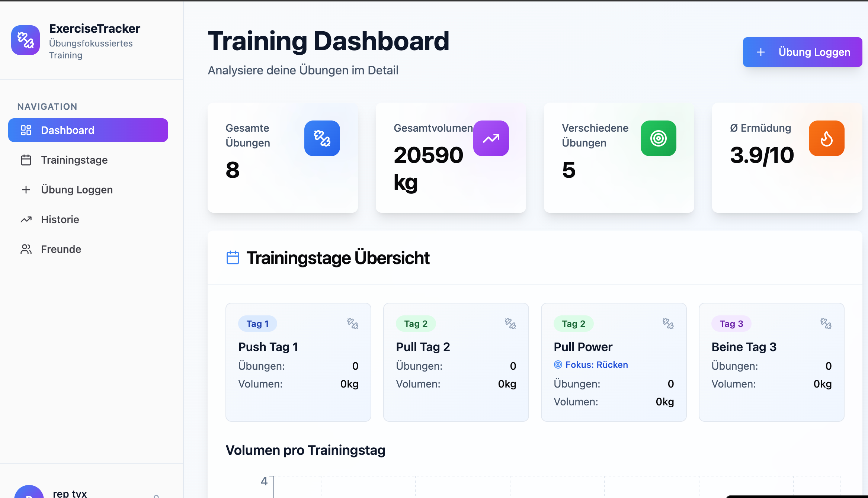
Task: Click the Volumen pro Trainingstag heading
Action: [x=305, y=450]
